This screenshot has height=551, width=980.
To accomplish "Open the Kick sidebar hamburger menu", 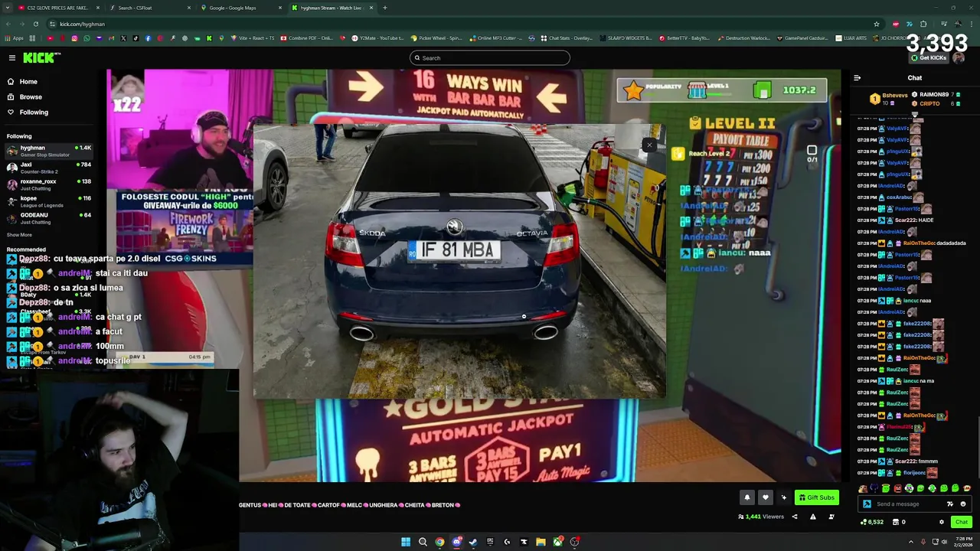I will [x=12, y=57].
